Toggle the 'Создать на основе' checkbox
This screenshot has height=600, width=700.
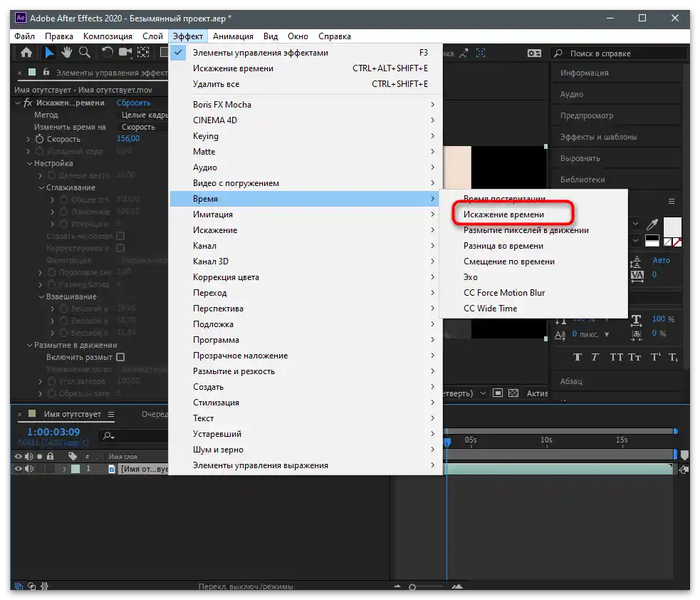coord(120,236)
